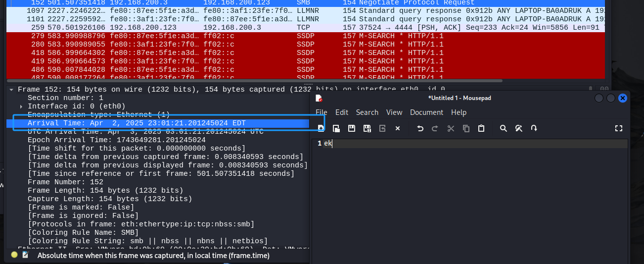Open the Help menu in Mousepad
Viewport: 644px width, 264px height.
459,112
